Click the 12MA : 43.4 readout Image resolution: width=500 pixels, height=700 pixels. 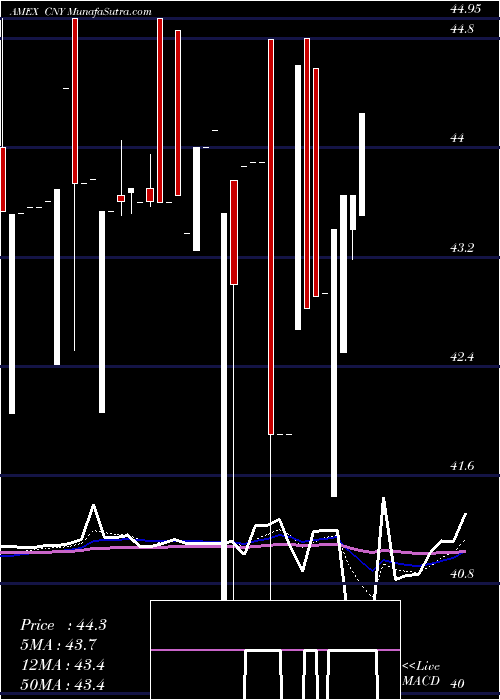coord(62,665)
